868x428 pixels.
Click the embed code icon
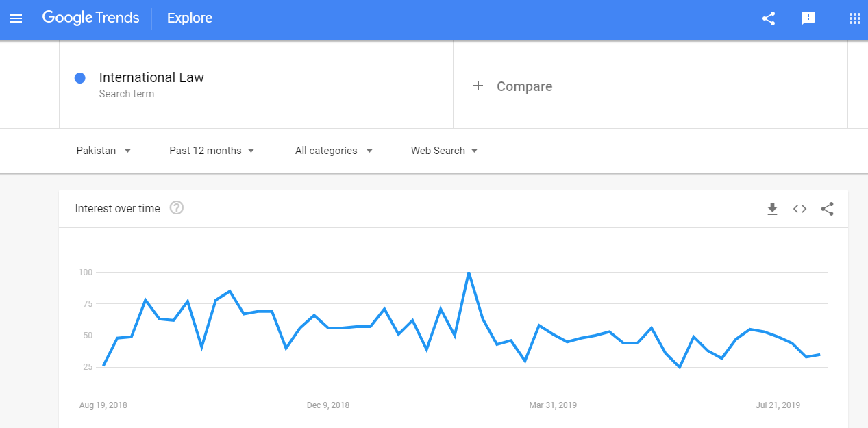799,209
